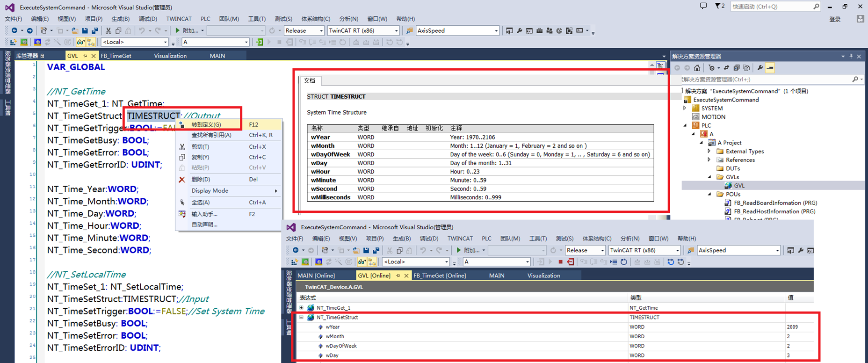868x363 pixels.
Task: Toggle pin on GVL [Online] tab
Action: click(398, 276)
